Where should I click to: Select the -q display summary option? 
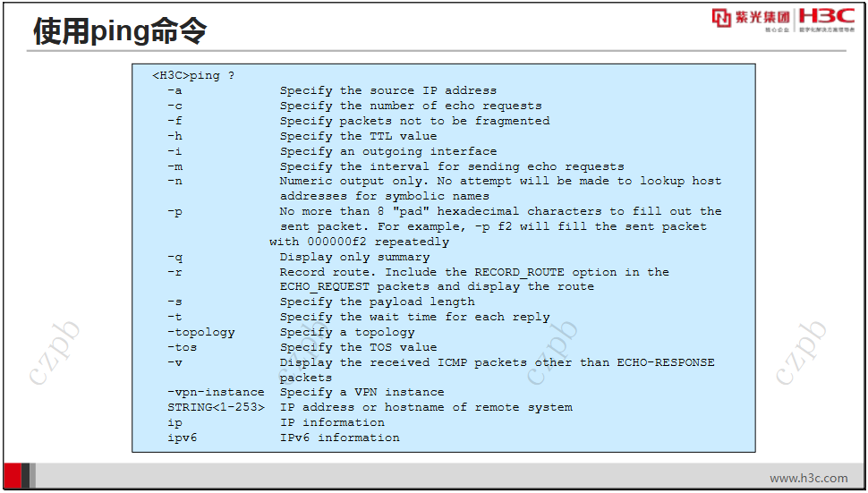(298, 258)
